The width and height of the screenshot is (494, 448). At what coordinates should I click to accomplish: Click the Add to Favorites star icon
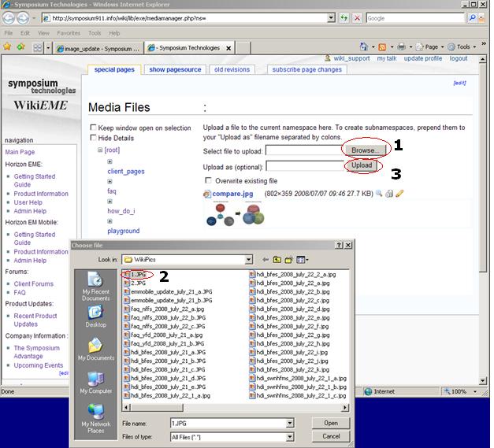tap(21, 47)
